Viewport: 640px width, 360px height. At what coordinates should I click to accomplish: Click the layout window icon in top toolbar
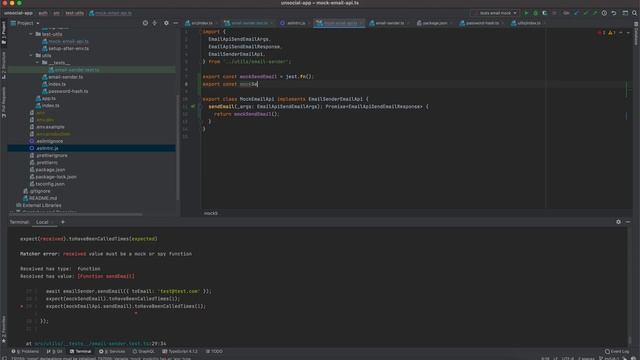pos(625,13)
